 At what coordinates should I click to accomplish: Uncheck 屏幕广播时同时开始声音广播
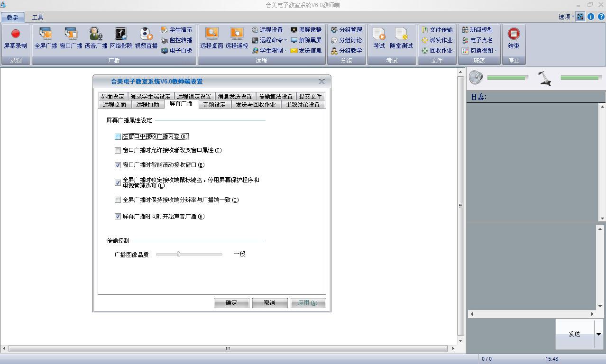118,217
